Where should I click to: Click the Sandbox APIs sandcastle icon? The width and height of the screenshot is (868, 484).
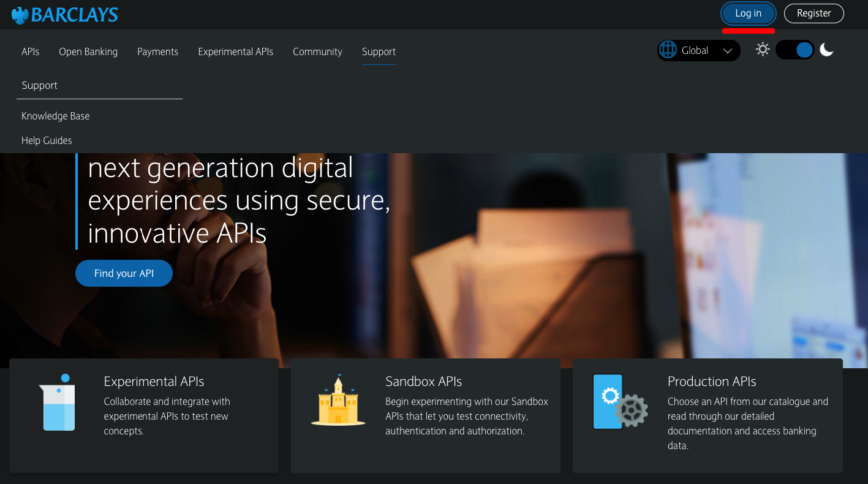pos(338,400)
